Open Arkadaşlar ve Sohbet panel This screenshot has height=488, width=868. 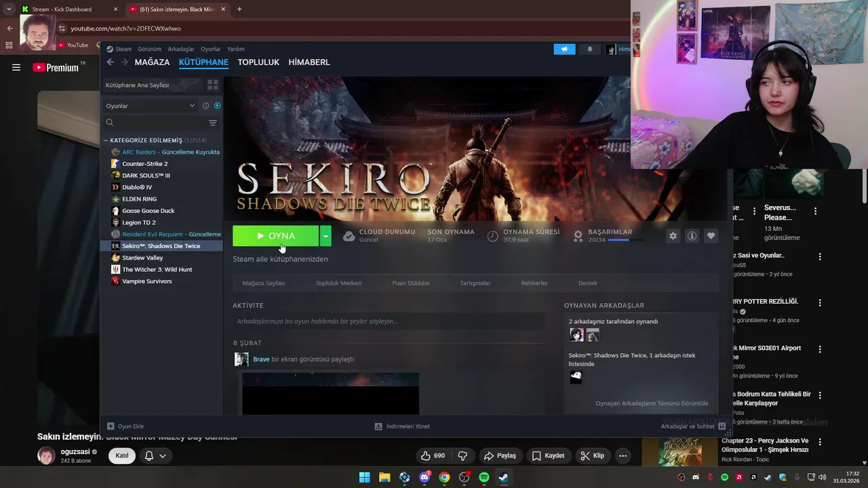coord(694,426)
